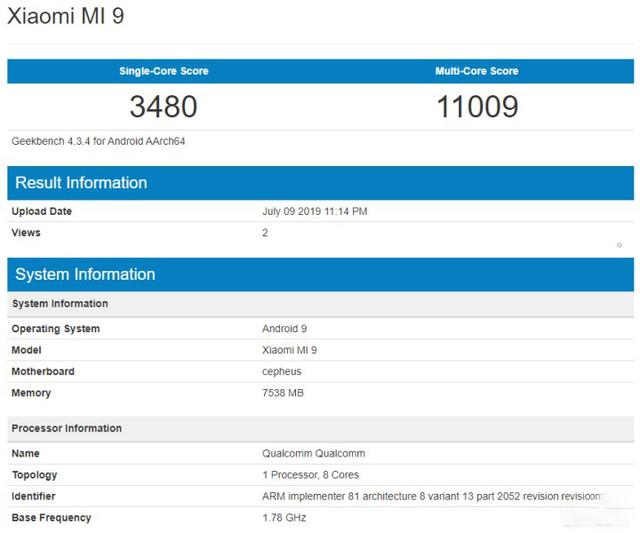The height and width of the screenshot is (533, 640).
Task: Select the Memory label
Action: [x=31, y=393]
